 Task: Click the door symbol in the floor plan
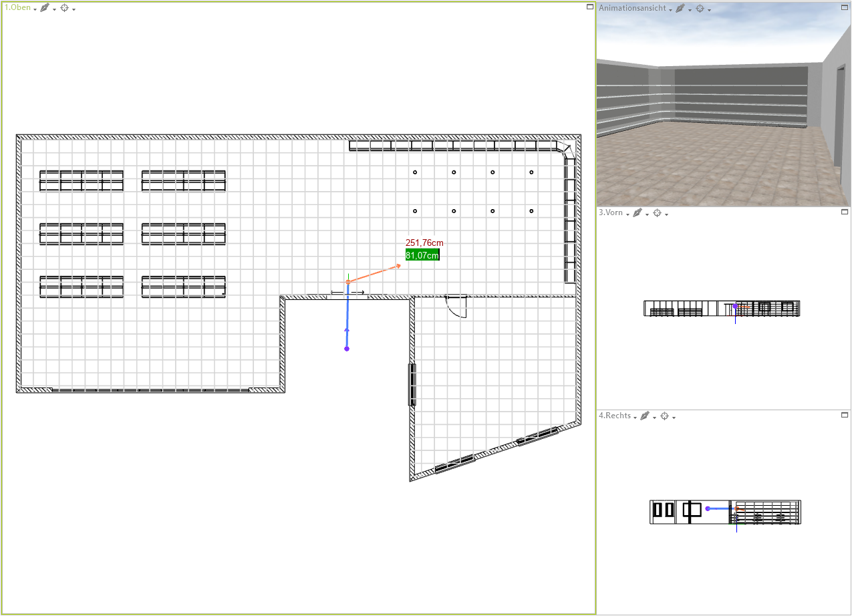pyautogui.click(x=456, y=306)
